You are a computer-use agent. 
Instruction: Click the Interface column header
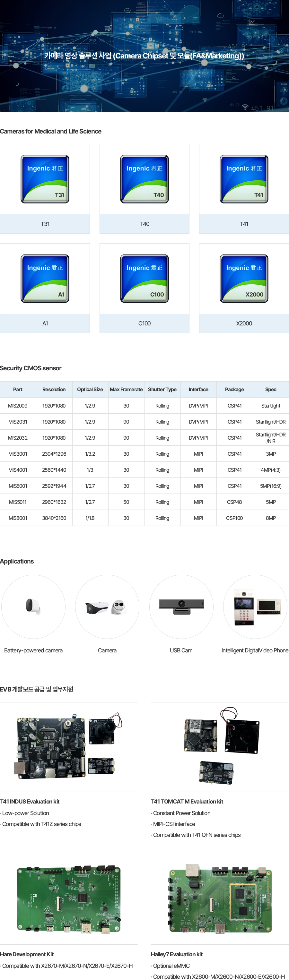(198, 390)
